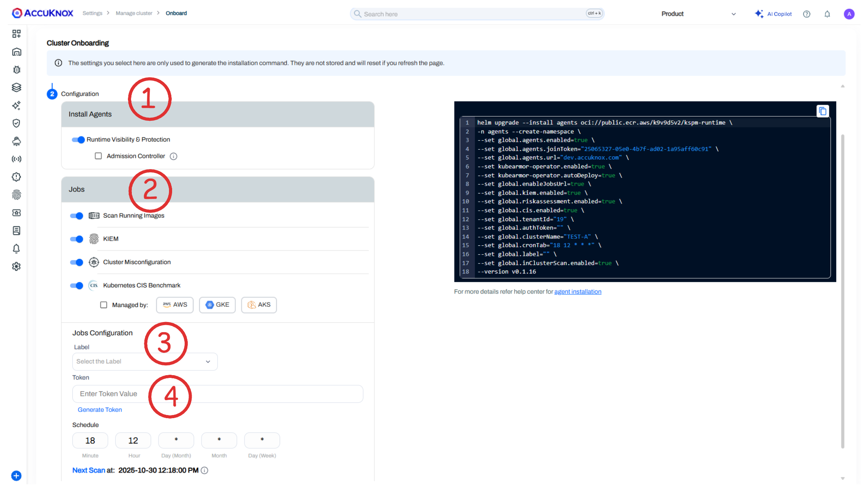The width and height of the screenshot is (868, 492).
Task: Disable the KIEM job toggle
Action: coord(77,239)
